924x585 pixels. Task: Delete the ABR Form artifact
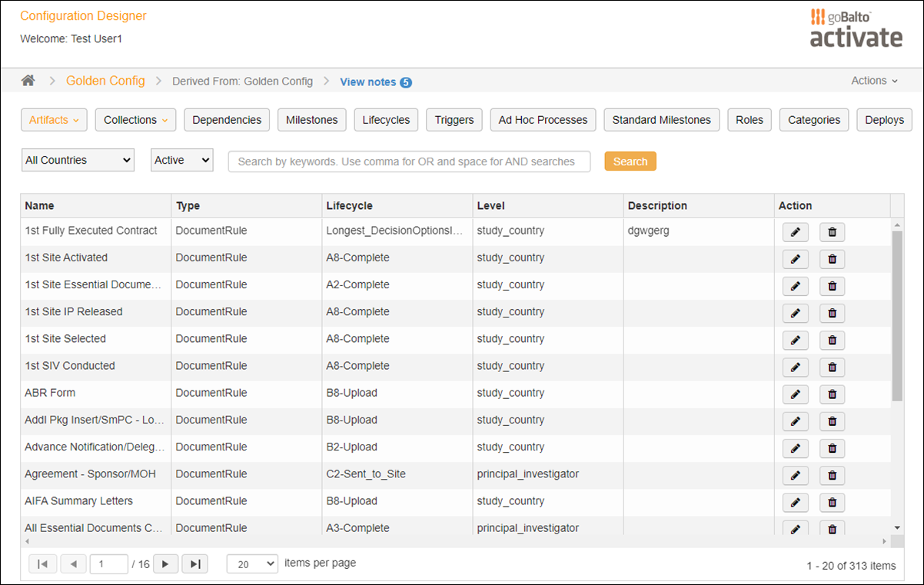831,394
